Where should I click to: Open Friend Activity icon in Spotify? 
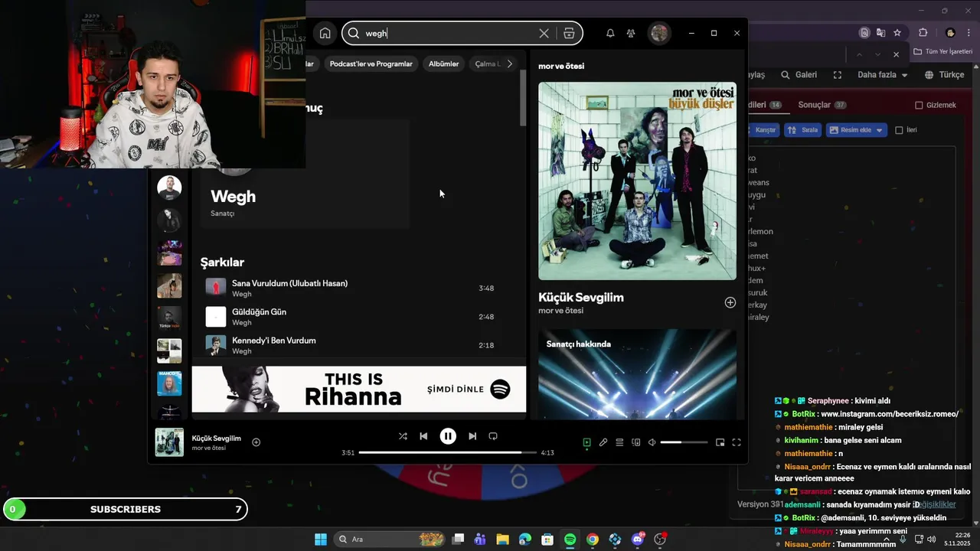631,33
